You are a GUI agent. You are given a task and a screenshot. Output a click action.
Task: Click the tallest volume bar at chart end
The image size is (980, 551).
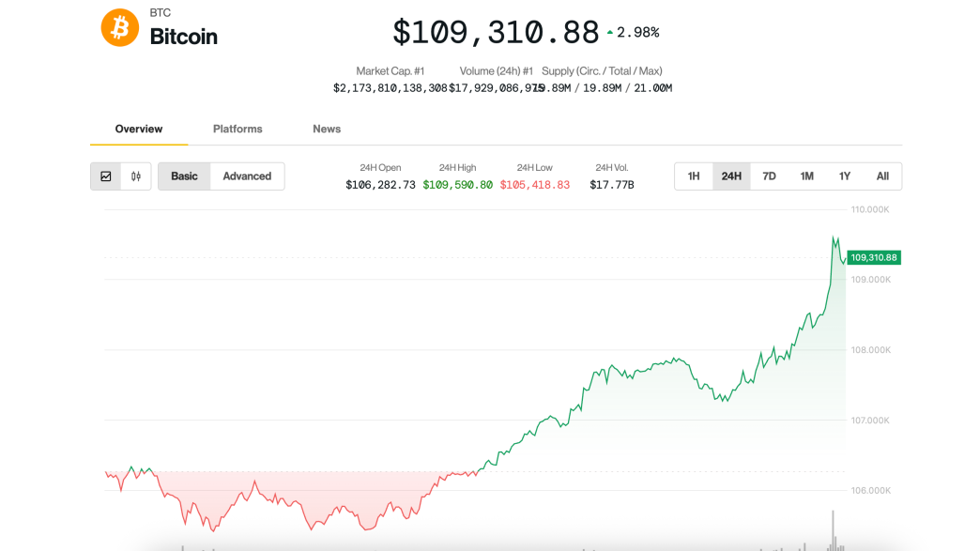point(834,530)
